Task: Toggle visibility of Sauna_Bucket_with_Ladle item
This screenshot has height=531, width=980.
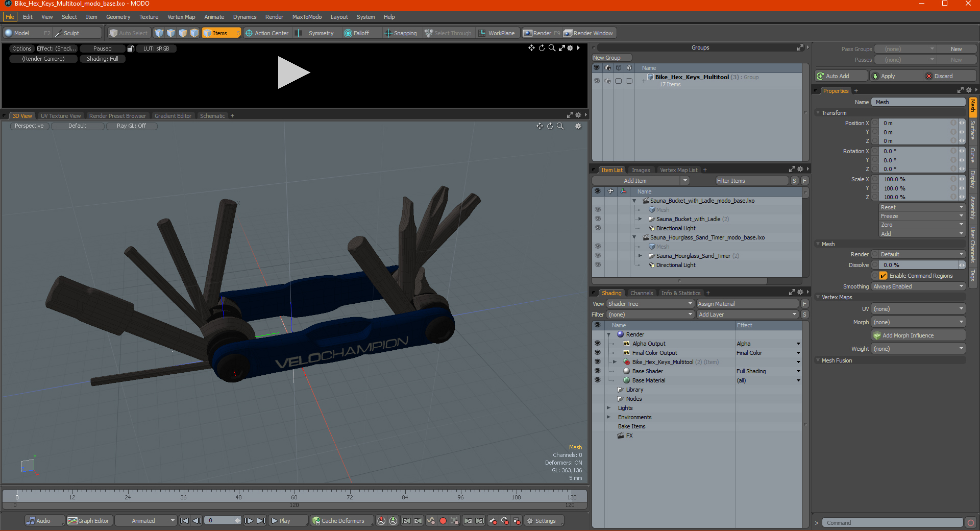Action: pos(598,219)
